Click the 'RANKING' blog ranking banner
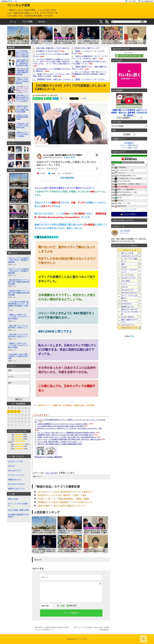 pos(129,159)
